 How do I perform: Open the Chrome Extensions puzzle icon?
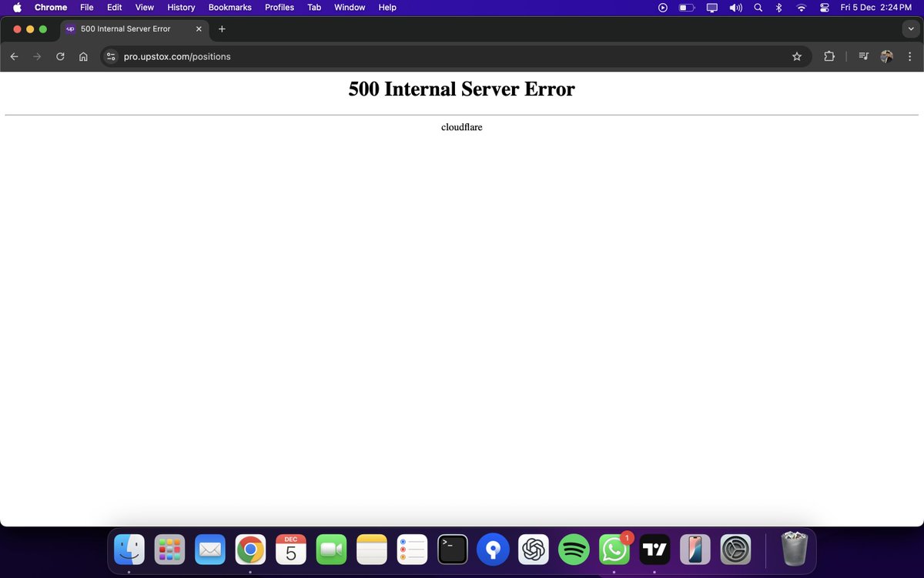pyautogui.click(x=829, y=55)
